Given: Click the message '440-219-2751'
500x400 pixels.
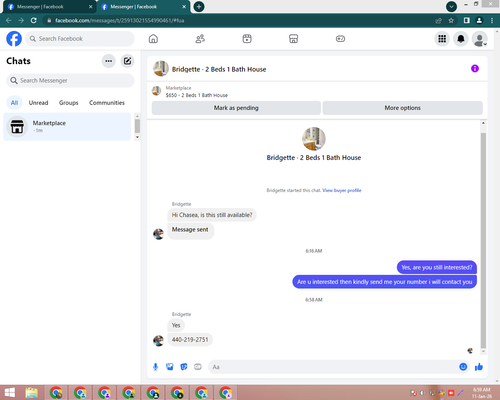Looking at the screenshot, I should (x=190, y=340).
